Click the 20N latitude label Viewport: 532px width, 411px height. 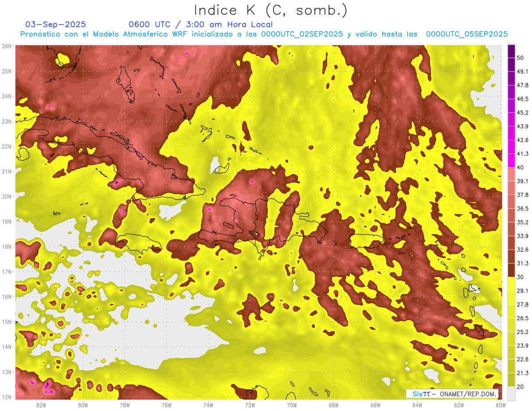(x=6, y=196)
